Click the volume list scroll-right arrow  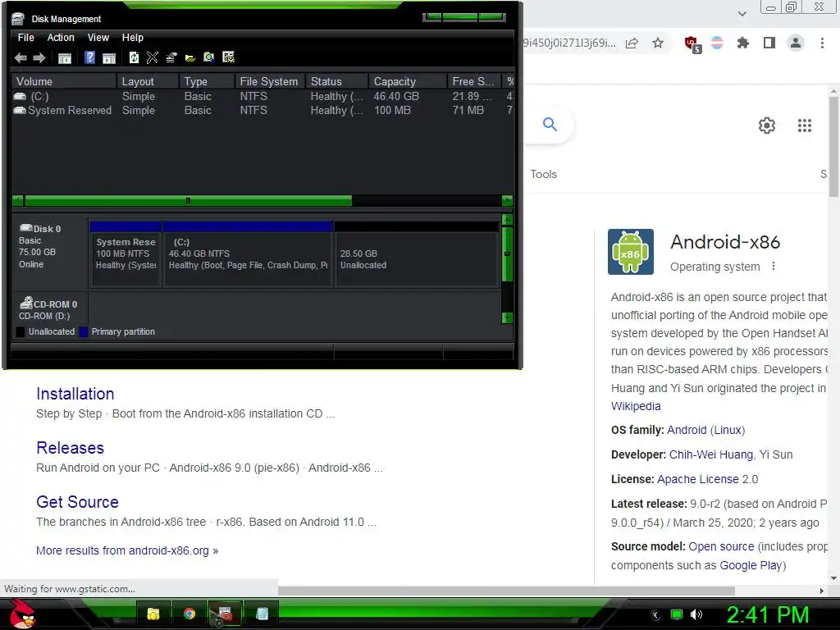507,201
